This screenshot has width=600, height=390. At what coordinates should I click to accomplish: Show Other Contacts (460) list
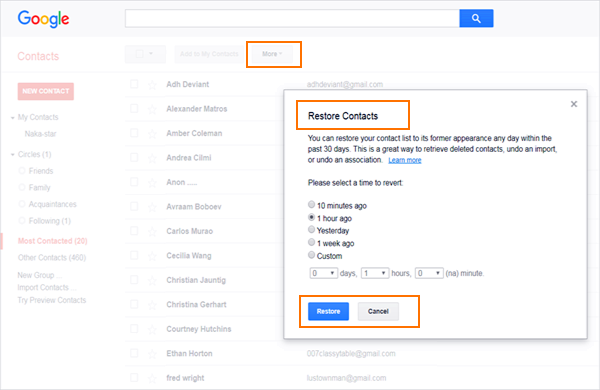(52, 258)
